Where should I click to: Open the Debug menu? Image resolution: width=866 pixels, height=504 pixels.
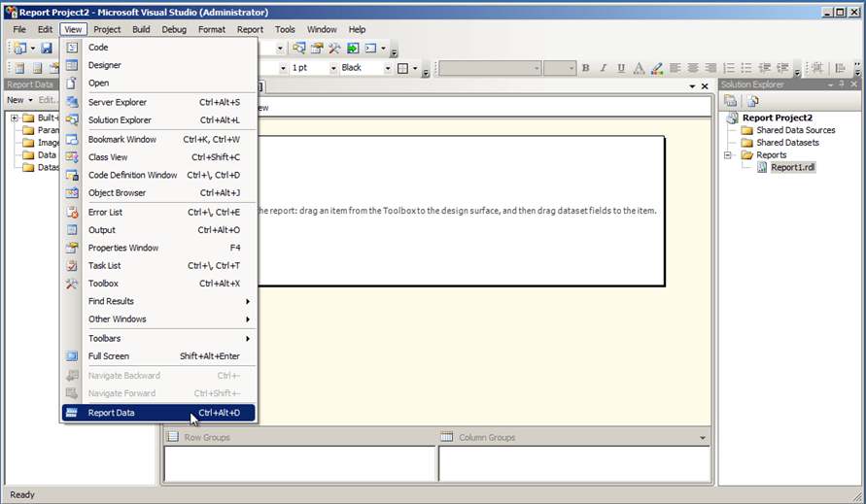coord(174,29)
